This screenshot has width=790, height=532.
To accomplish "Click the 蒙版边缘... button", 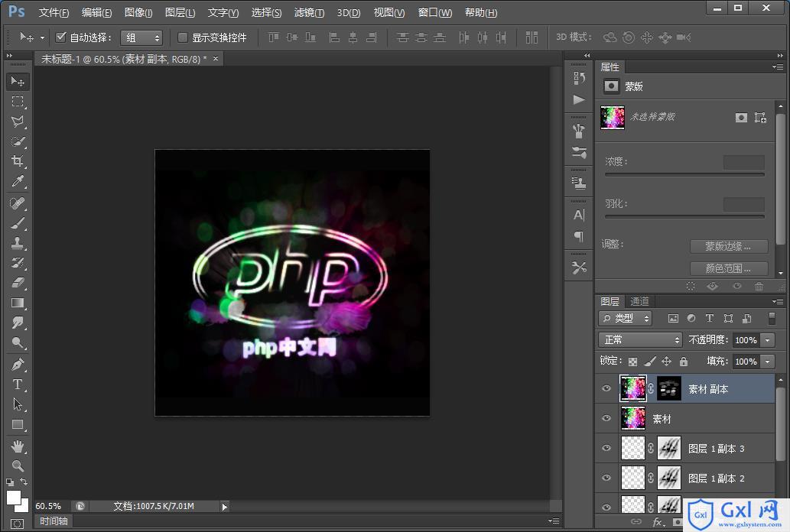I will coord(729,246).
